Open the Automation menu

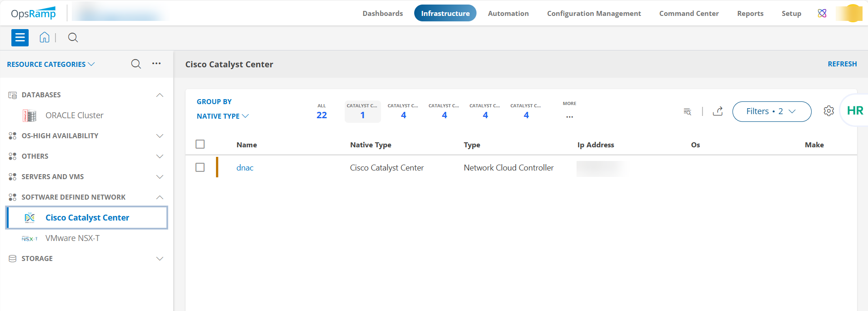[x=508, y=13]
